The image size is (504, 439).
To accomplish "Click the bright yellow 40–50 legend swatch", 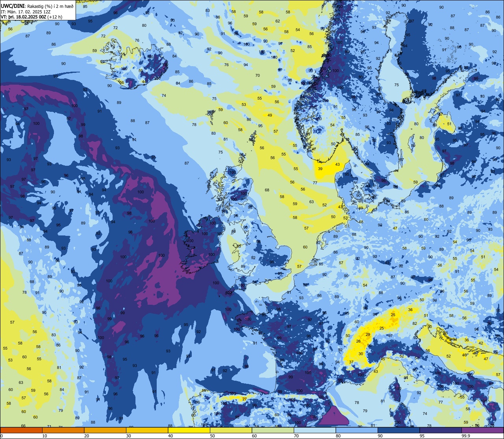I will pyautogui.click(x=189, y=430).
